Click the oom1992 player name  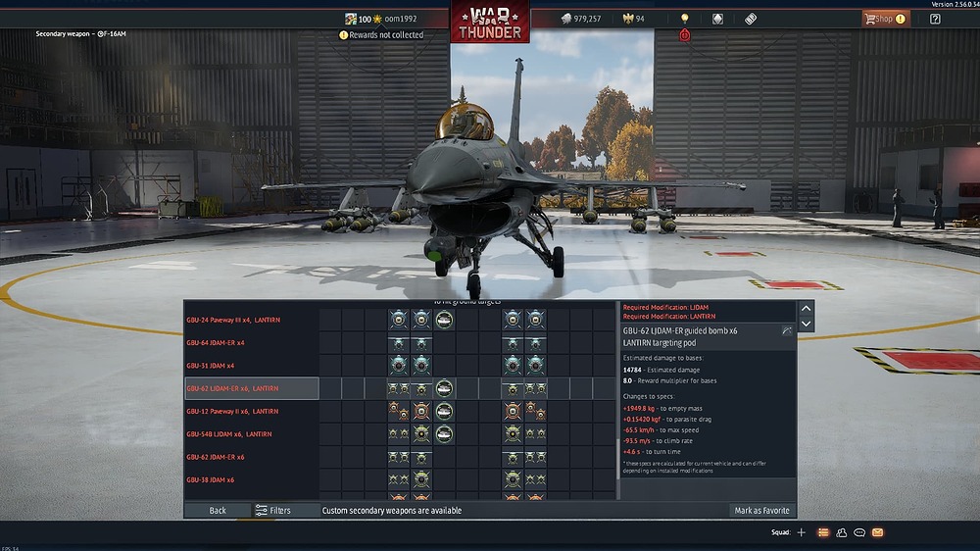pyautogui.click(x=401, y=19)
